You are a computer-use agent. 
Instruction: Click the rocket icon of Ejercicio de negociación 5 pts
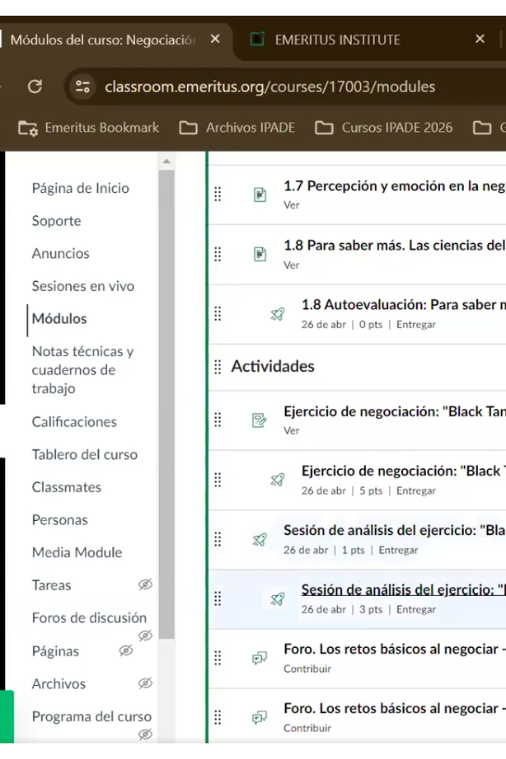[277, 480]
